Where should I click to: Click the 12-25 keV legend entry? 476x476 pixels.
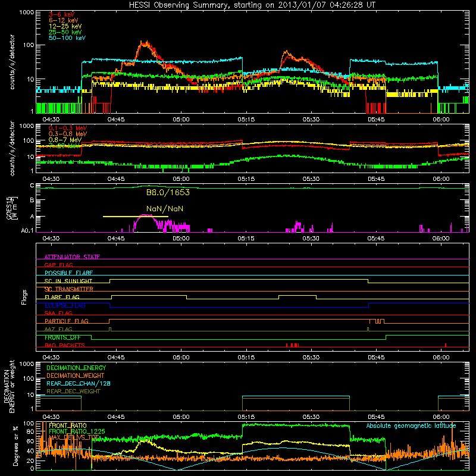(65, 26)
